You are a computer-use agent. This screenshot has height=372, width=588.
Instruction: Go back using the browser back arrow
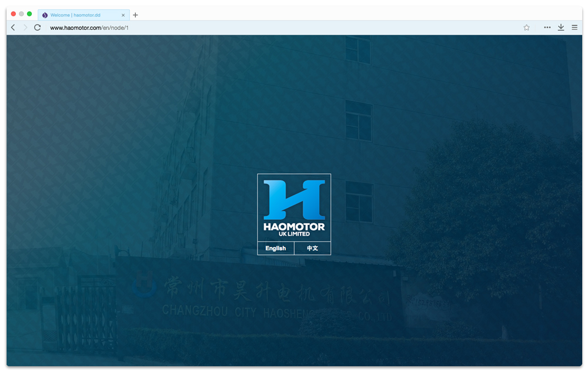click(x=13, y=28)
